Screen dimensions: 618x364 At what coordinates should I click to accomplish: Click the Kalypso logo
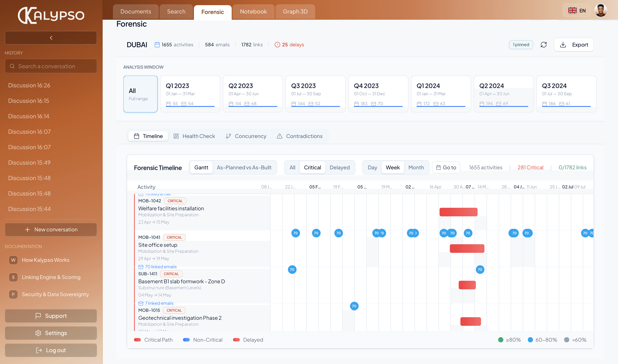pyautogui.click(x=51, y=15)
